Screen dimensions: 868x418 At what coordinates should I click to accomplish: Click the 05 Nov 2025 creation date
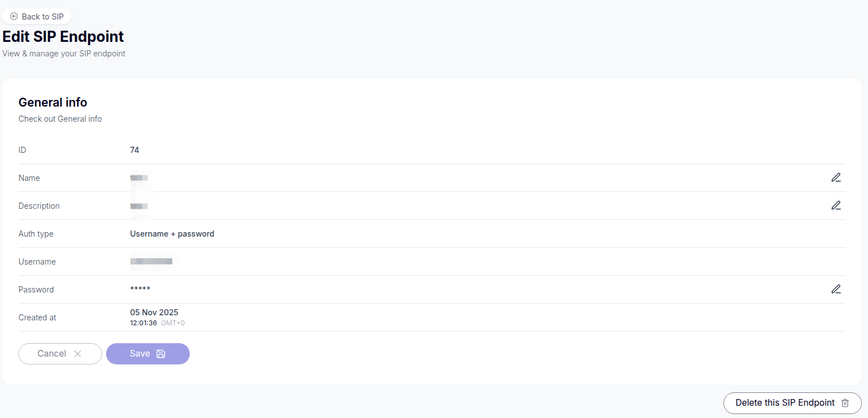154,313
